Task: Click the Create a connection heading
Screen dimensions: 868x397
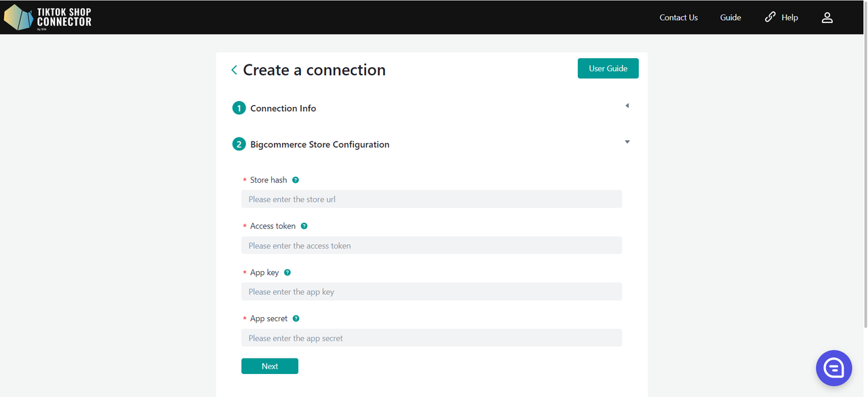Action: pyautogui.click(x=315, y=70)
